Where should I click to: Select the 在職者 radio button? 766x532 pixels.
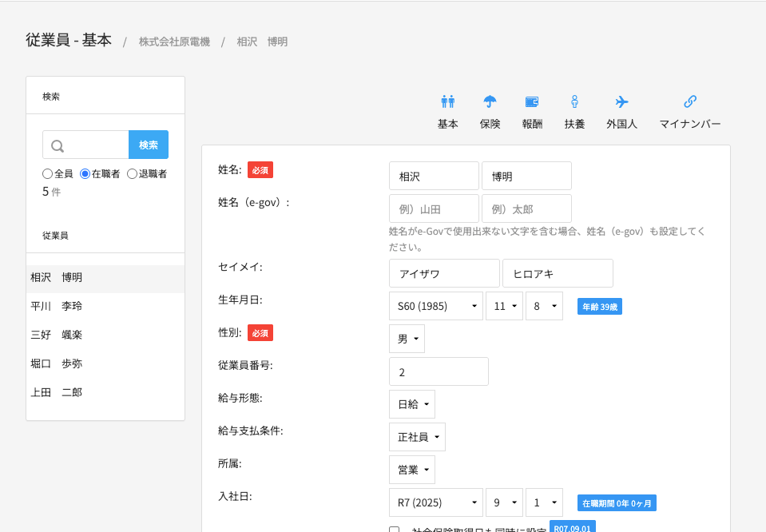point(85,174)
